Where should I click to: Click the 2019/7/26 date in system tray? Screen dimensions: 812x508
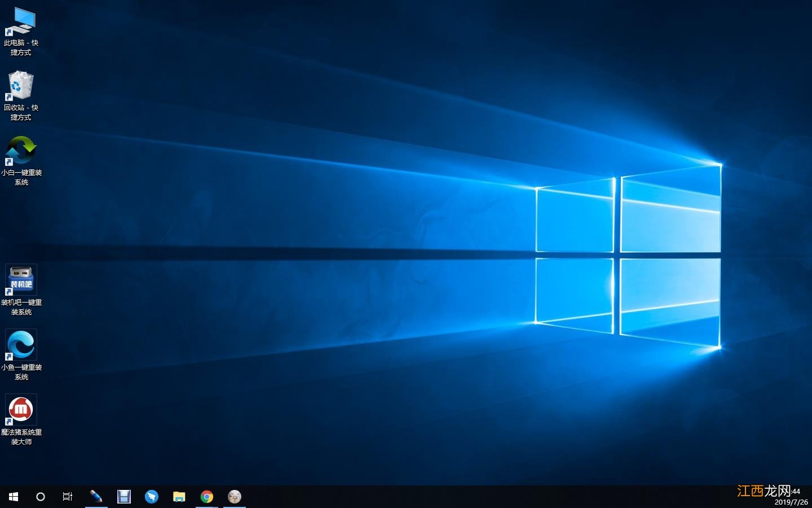(791, 502)
